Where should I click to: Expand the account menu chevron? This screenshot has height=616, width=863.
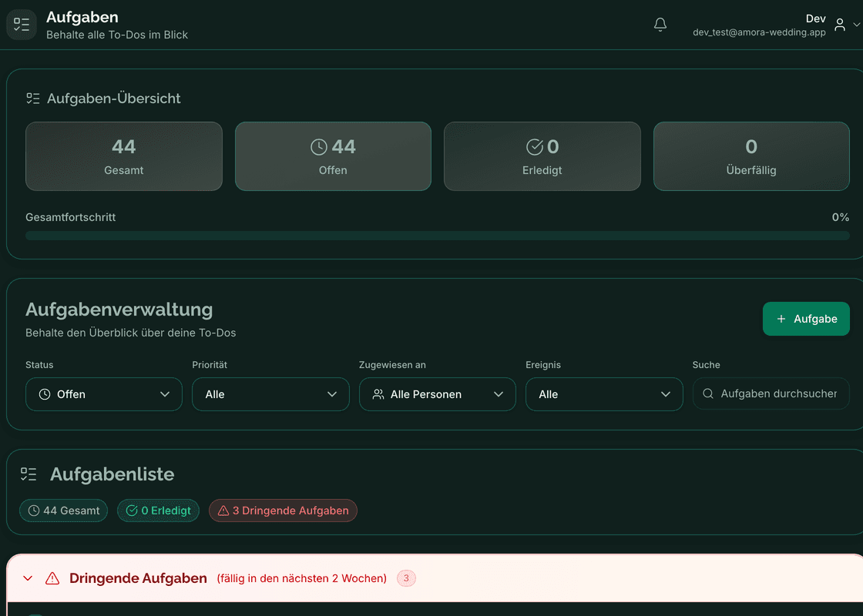pyautogui.click(x=856, y=25)
